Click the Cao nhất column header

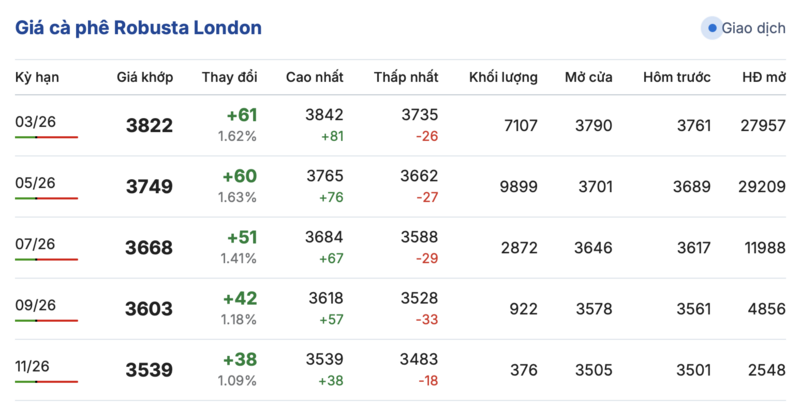(314, 77)
